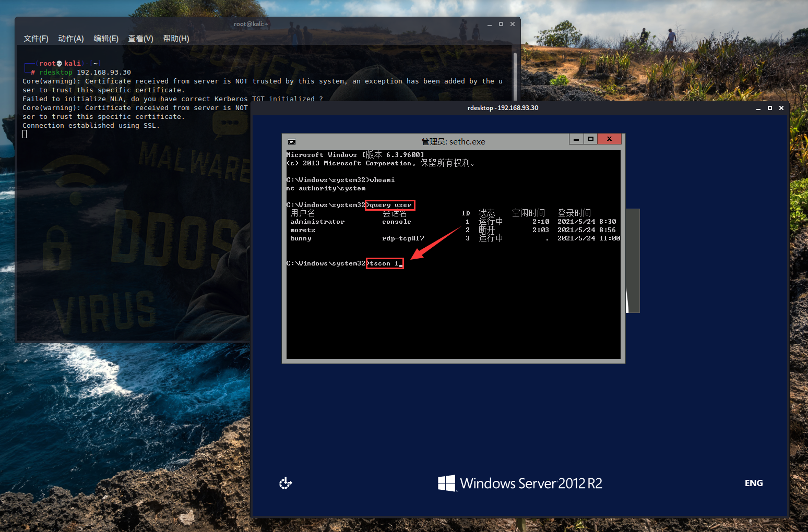The height and width of the screenshot is (532, 808).
Task: Open the 动作(A) menu in the Kali terminal
Action: pos(71,39)
